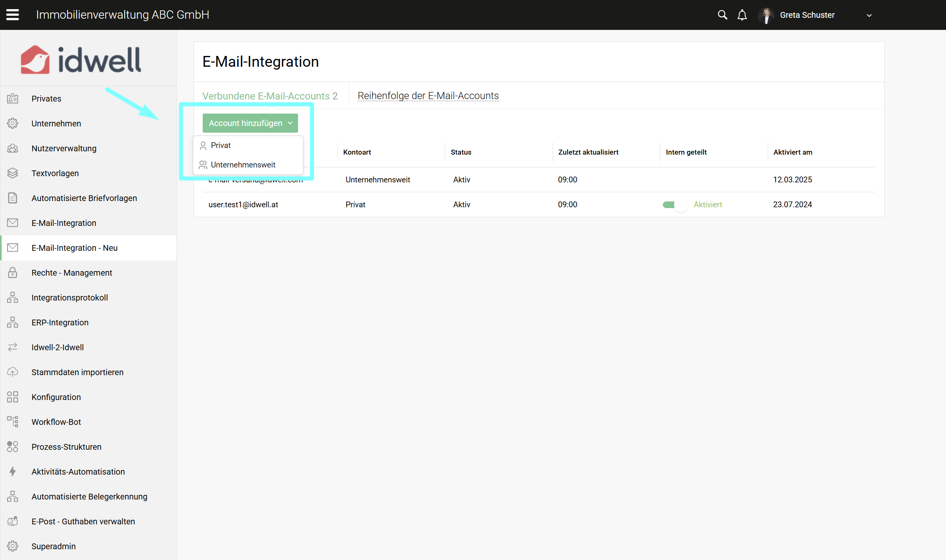Open Superadmin in the sidebar

point(53,546)
